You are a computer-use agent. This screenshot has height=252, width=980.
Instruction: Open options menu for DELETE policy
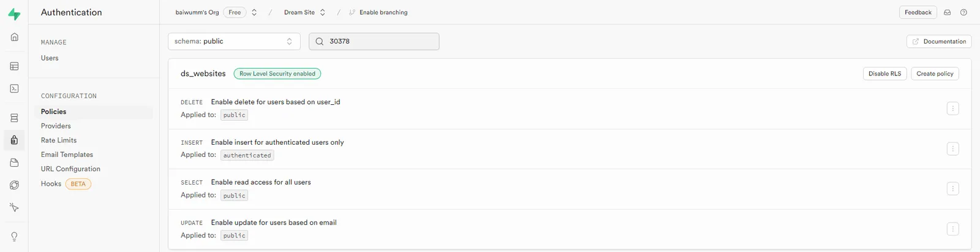click(x=952, y=109)
